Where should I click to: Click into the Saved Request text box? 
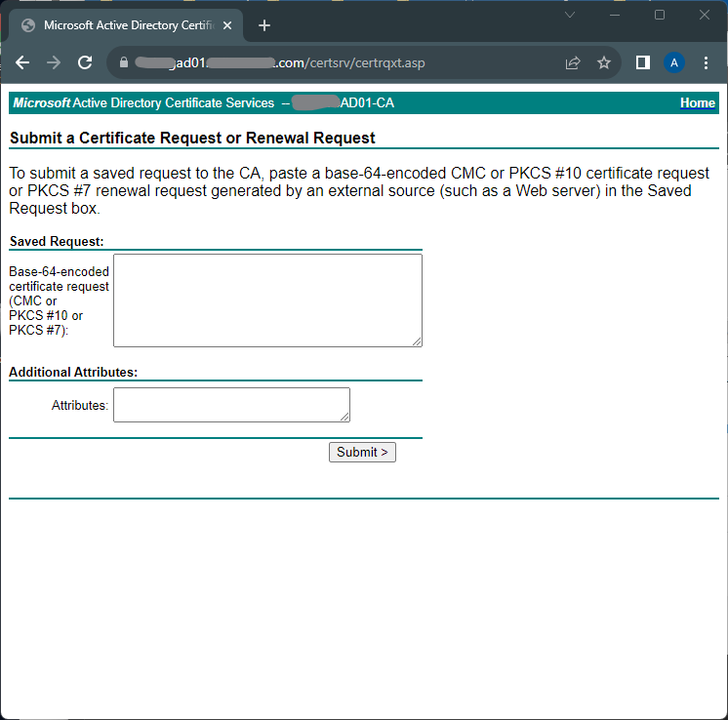pyautogui.click(x=268, y=300)
